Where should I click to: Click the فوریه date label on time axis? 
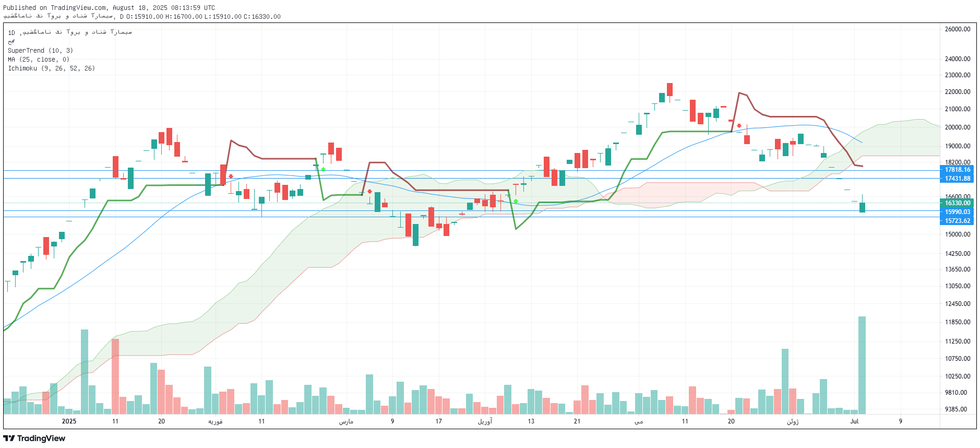(215, 421)
